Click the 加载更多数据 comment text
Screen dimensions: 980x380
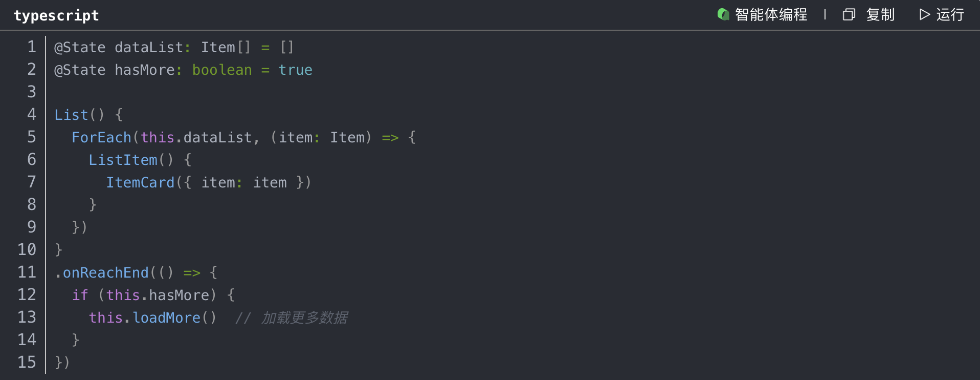click(304, 318)
